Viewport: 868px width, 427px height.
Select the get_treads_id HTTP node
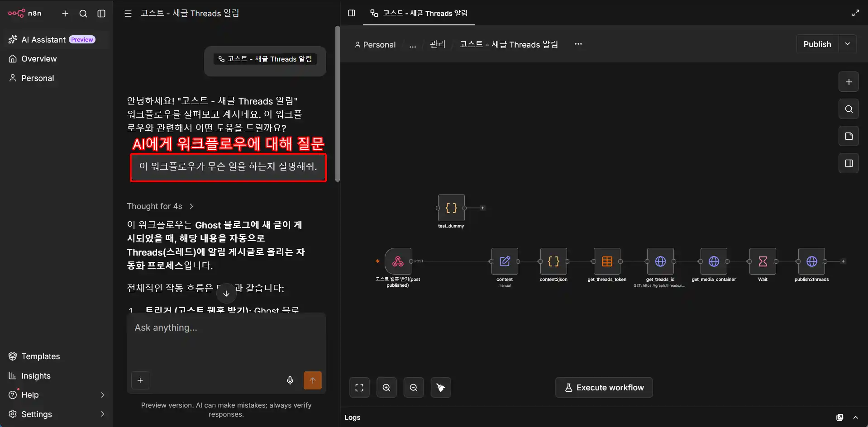(x=660, y=261)
